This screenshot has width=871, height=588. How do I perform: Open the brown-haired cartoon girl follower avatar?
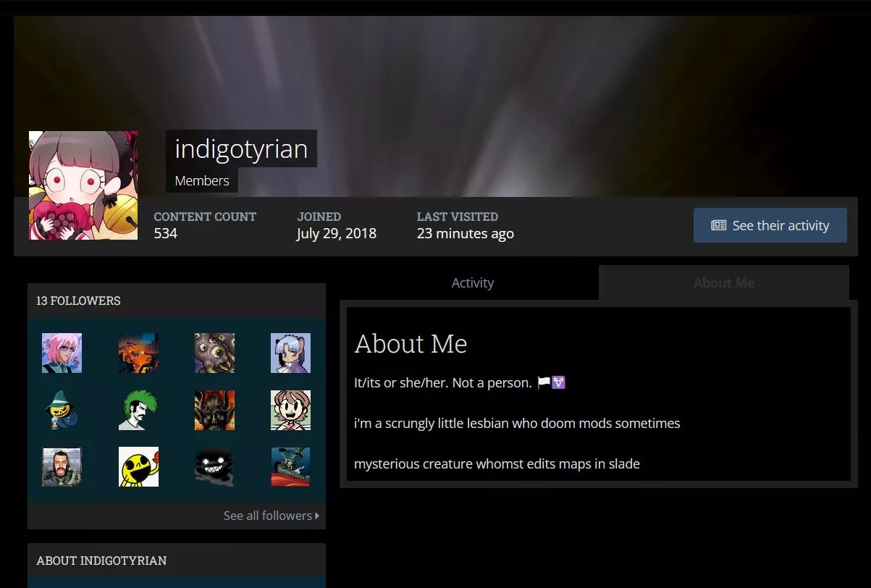[290, 410]
